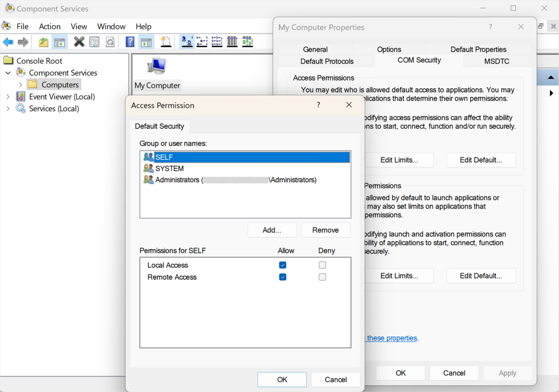
Task: Expand Event Viewer (Local) in the tree
Action: [7, 96]
